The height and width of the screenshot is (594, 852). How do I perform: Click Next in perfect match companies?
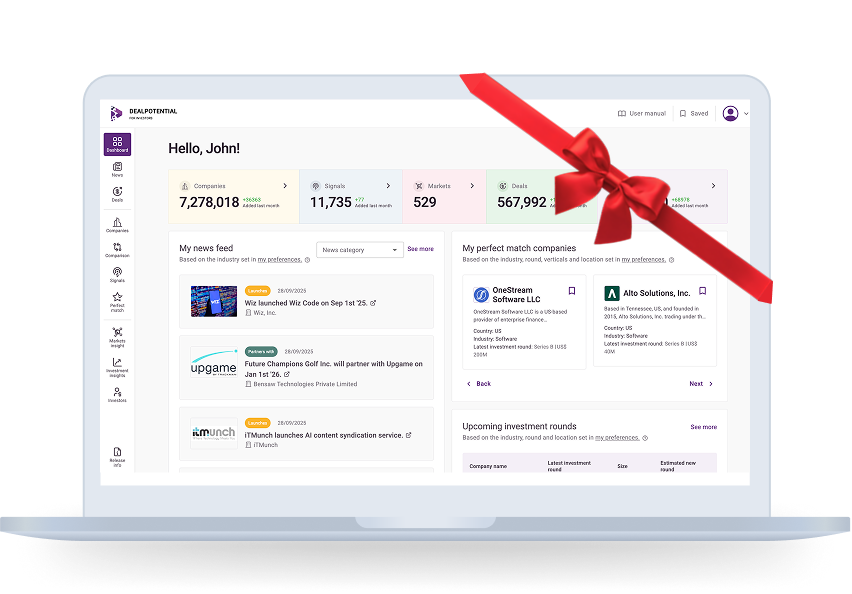coord(701,383)
